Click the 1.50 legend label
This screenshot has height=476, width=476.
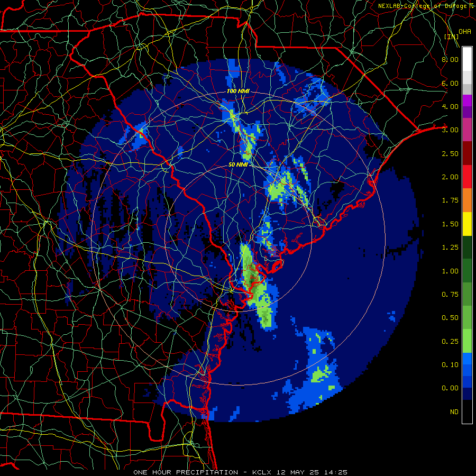tap(450, 224)
